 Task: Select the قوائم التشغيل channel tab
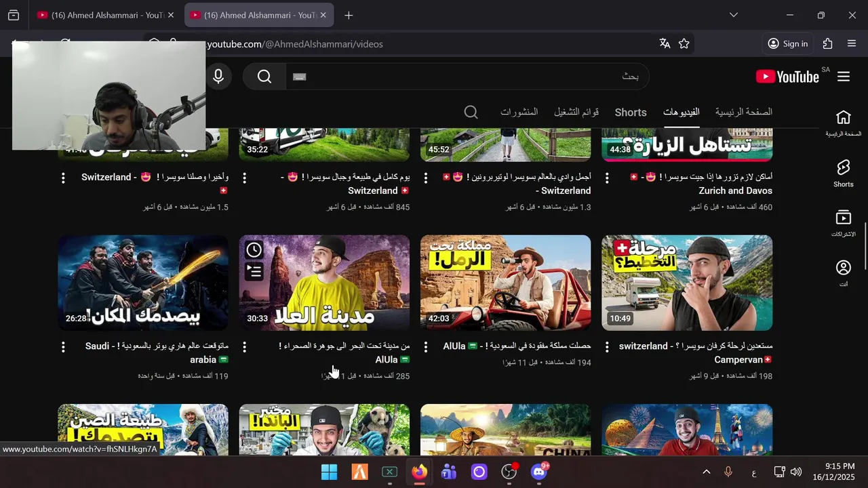[576, 112]
